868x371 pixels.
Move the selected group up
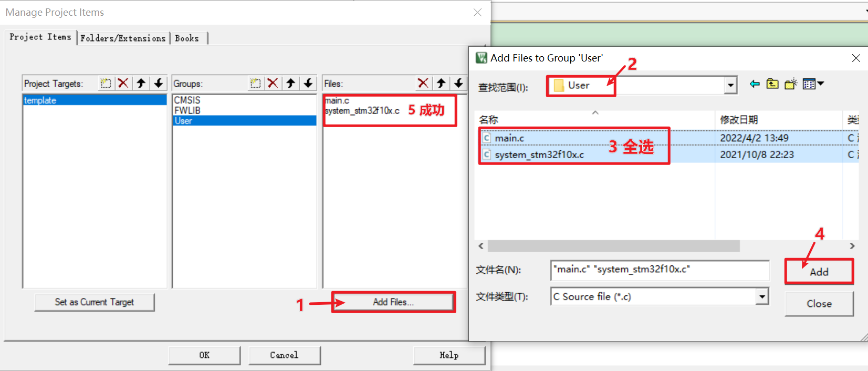290,83
